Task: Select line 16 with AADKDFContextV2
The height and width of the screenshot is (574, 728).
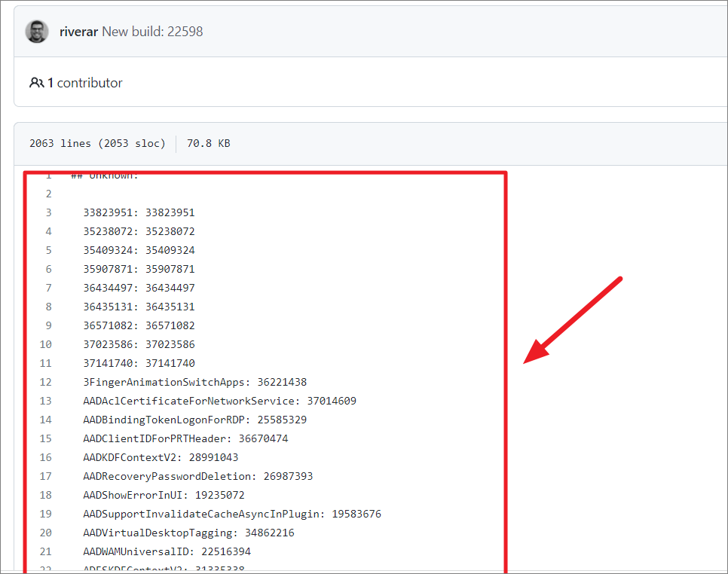Action: click(45, 457)
